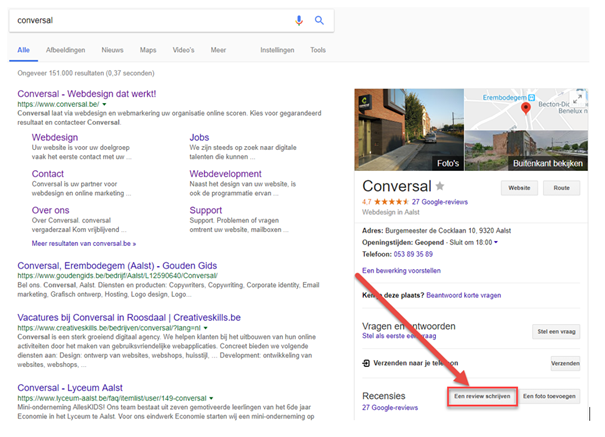Click Een foto toevoegen button
Screen dimensions: 605x437
549,396
